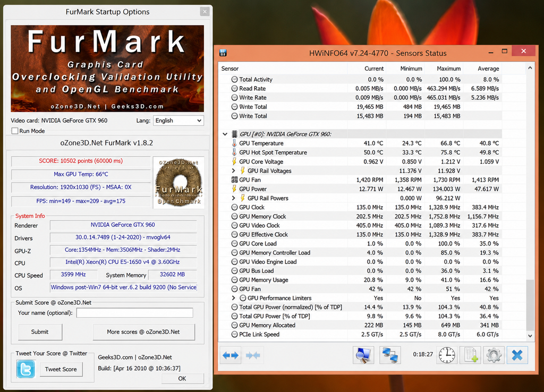Click More scores @ oZone3D.Net button
The image size is (544, 392).
143,332
